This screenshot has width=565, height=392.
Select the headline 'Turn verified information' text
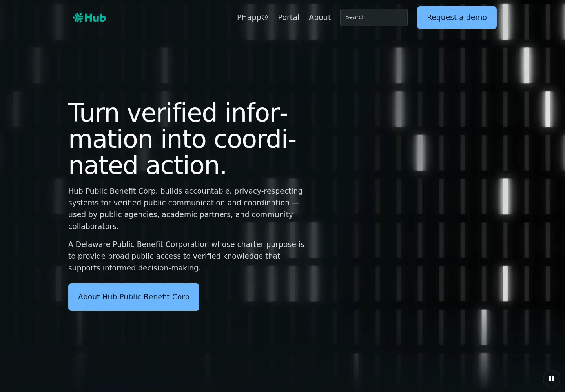pos(182,139)
